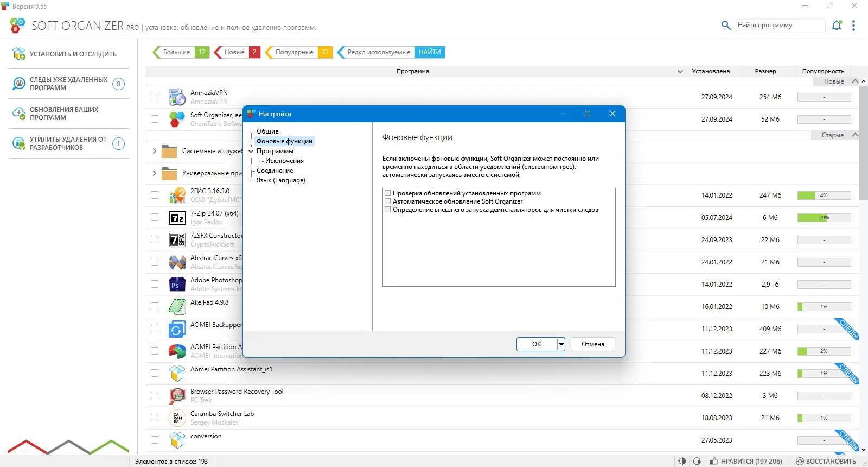Image resolution: width=868 pixels, height=467 pixels.
Task: Open the Программа column dropdown chevron
Action: point(680,72)
